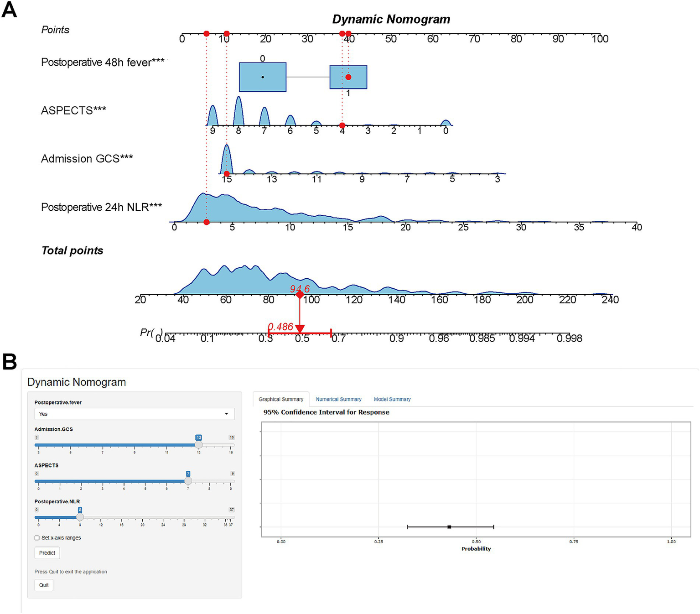
Task: Click the Admission.GCS slider handle at 13
Action: click(198, 445)
